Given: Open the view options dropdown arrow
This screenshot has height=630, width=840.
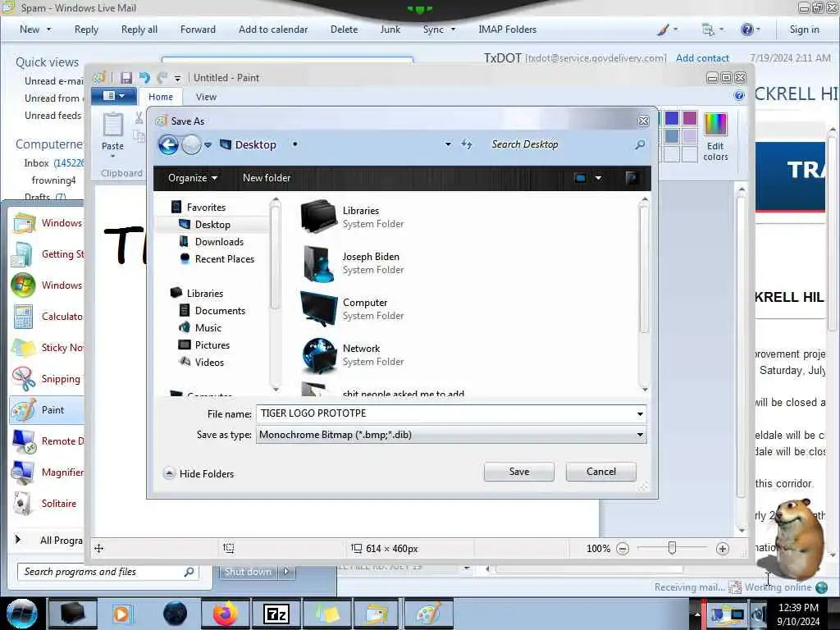Looking at the screenshot, I should click(598, 178).
